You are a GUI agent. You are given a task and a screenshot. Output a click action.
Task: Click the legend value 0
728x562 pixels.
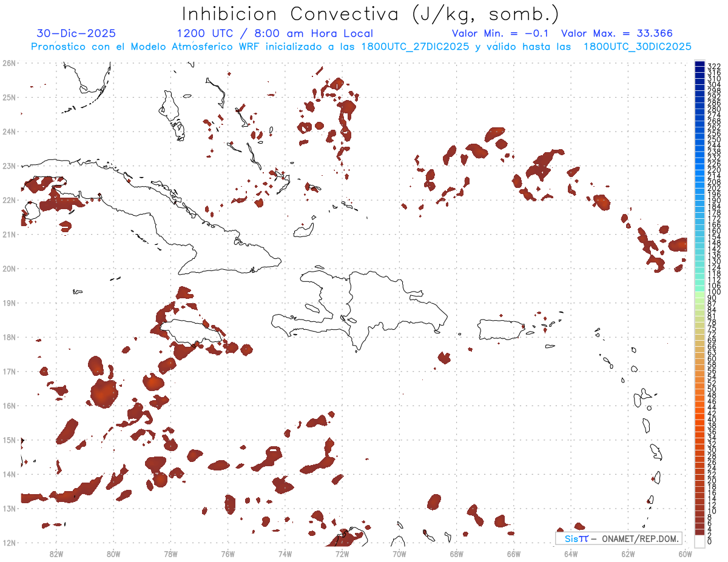tap(710, 541)
